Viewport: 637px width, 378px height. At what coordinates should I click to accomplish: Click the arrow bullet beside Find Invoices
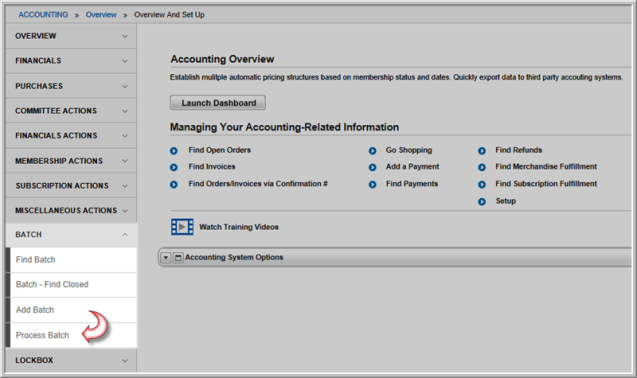point(174,167)
